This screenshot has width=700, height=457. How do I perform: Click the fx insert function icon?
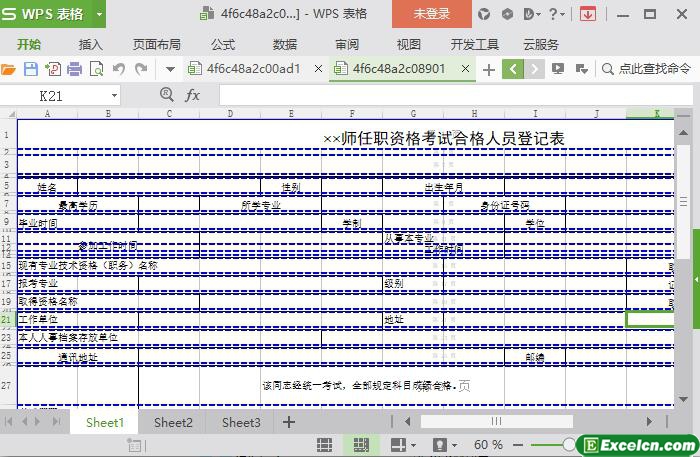coord(192,95)
